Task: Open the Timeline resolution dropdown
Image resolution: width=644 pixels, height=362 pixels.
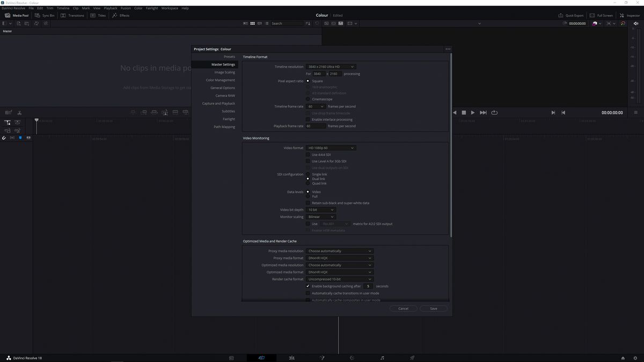Action: point(330,67)
